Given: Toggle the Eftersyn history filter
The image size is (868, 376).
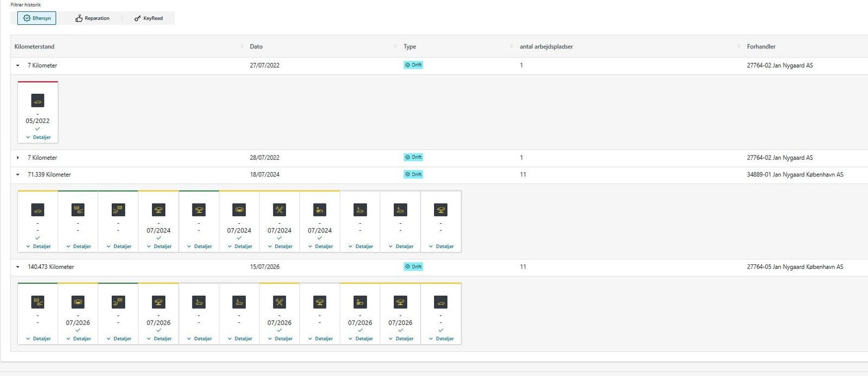Looking at the screenshot, I should tap(37, 18).
